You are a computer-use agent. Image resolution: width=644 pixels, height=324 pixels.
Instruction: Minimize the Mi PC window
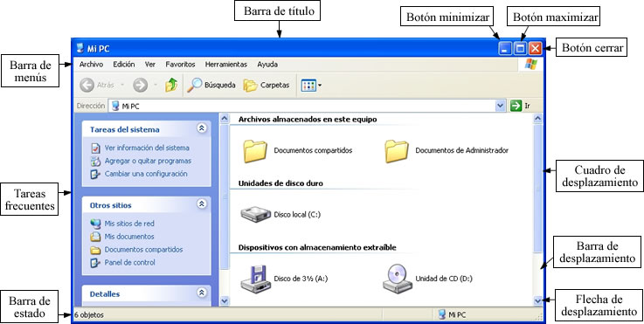pyautogui.click(x=505, y=49)
